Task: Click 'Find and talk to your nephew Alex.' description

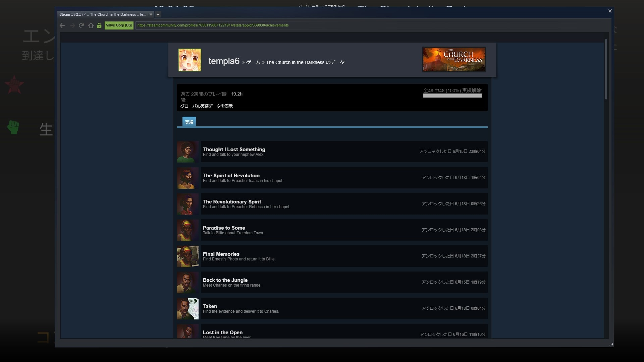Action: pos(233,155)
